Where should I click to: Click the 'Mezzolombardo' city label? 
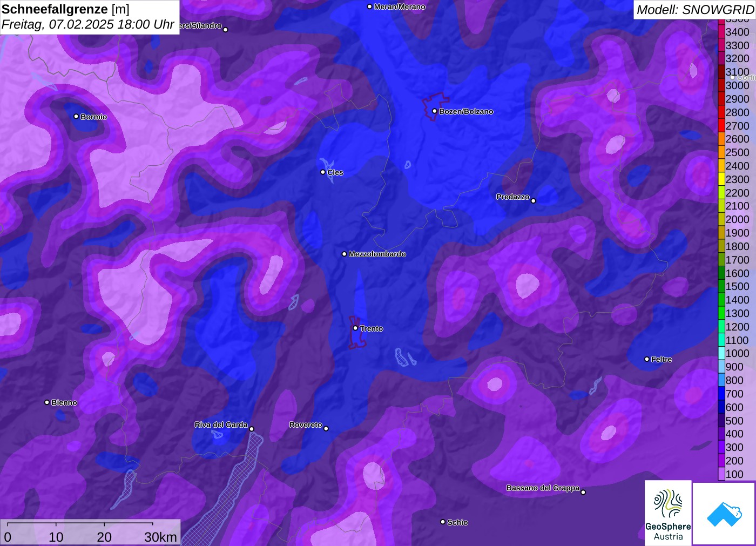click(x=377, y=254)
